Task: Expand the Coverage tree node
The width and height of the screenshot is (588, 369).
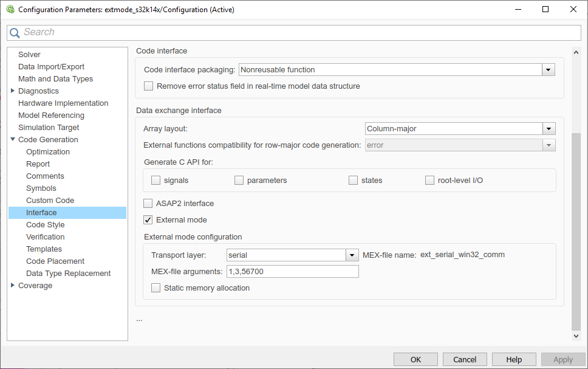Action: click(13, 286)
